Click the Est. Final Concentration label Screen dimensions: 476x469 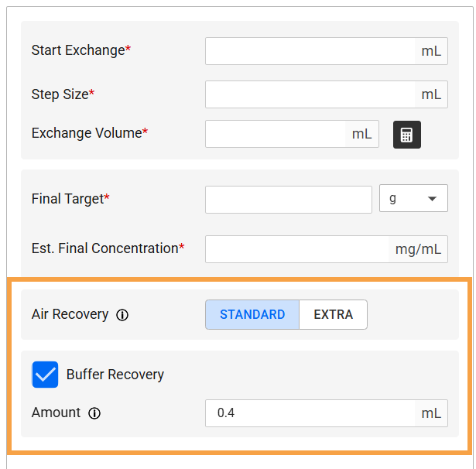click(x=104, y=248)
